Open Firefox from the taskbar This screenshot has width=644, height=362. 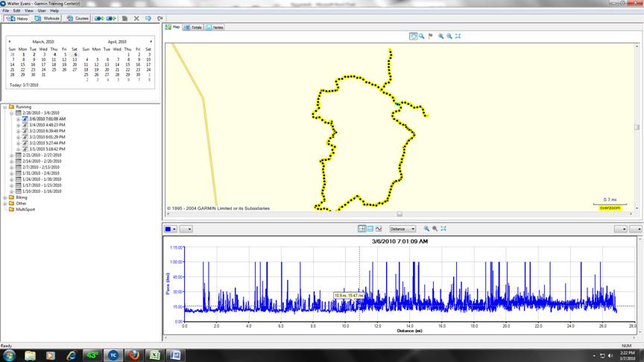click(x=133, y=355)
